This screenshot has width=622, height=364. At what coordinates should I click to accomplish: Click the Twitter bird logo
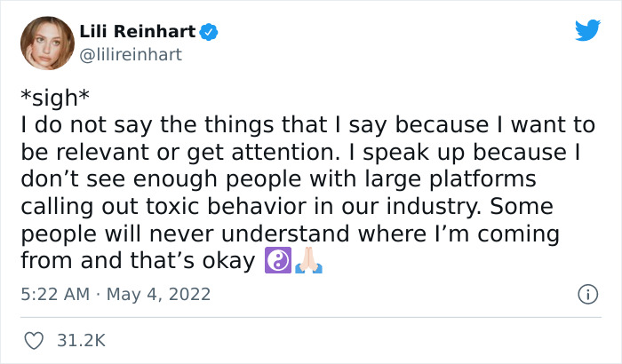587,30
